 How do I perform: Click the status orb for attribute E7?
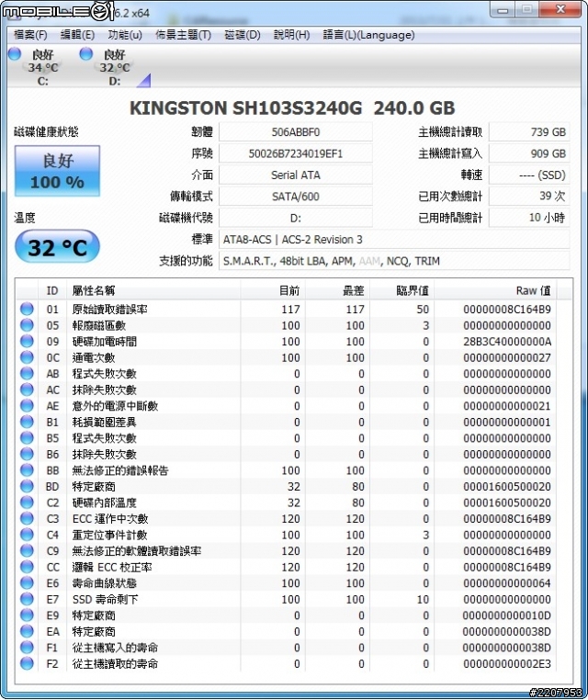tap(27, 599)
